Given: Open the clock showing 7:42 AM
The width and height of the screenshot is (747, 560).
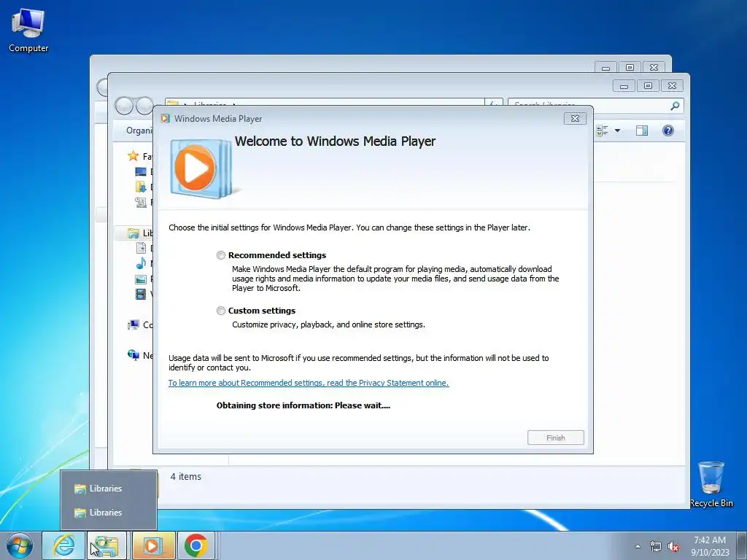Looking at the screenshot, I should click(710, 546).
